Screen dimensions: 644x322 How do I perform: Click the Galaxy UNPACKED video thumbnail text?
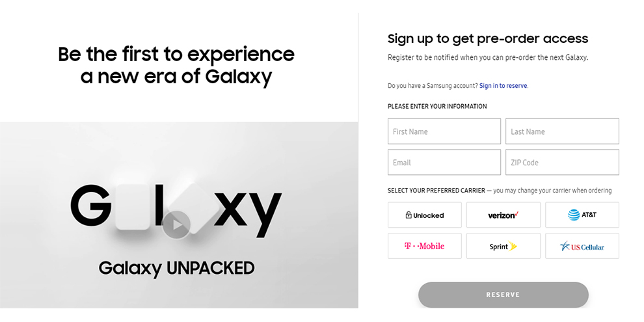coord(176,268)
